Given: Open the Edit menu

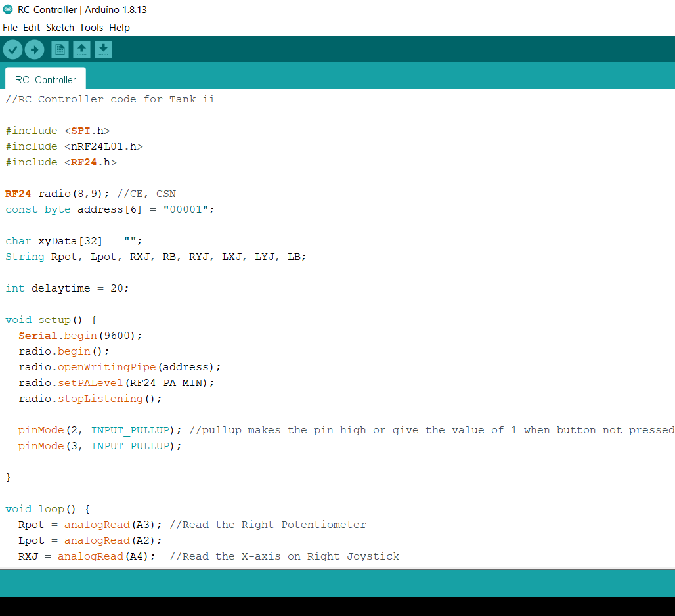Looking at the screenshot, I should (x=31, y=28).
